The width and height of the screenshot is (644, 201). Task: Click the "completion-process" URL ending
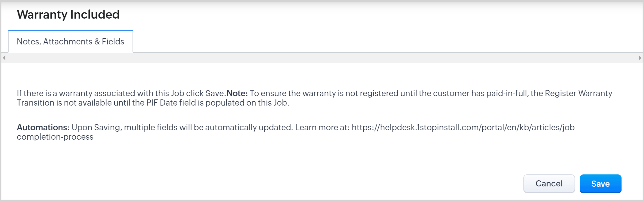(x=55, y=137)
